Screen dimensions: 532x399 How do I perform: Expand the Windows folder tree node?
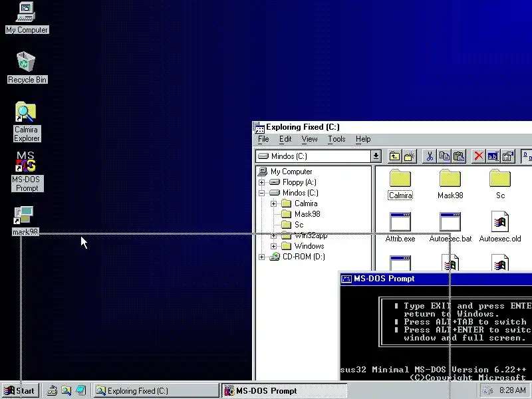click(273, 246)
